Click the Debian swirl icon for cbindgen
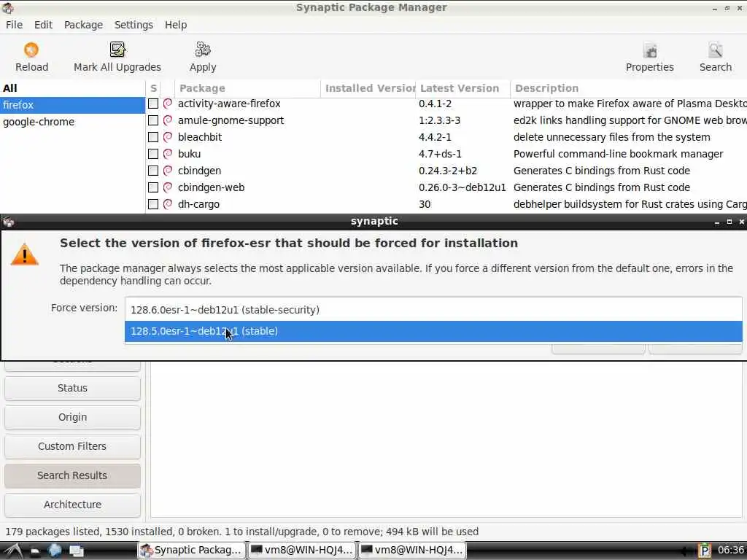Image resolution: width=747 pixels, height=560 pixels. (168, 171)
